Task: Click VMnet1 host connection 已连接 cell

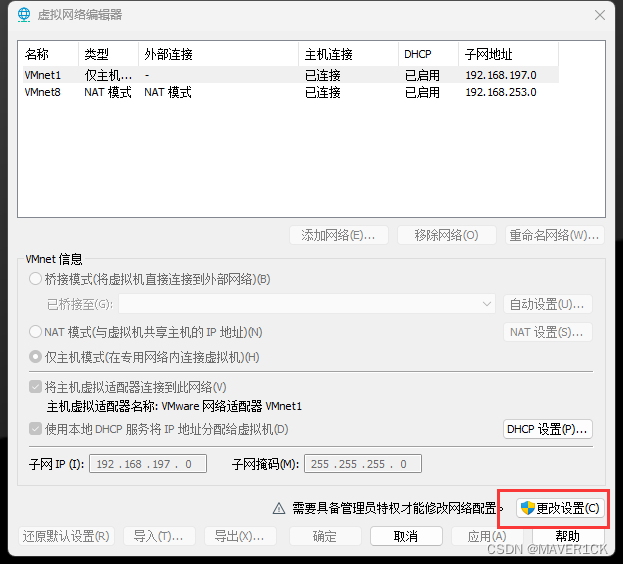Action: (323, 75)
